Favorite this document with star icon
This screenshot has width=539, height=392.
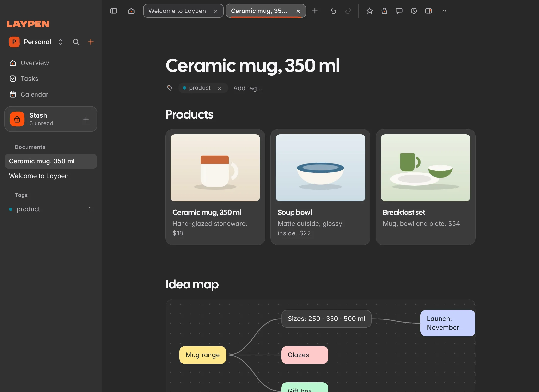click(370, 11)
